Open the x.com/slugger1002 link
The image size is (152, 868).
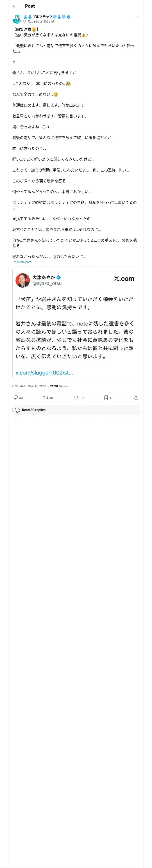pos(44,372)
